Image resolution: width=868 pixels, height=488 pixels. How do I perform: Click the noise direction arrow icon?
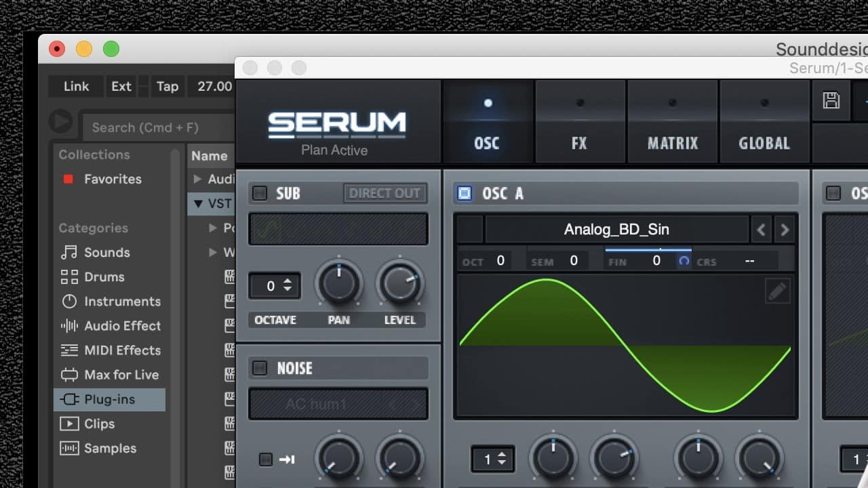coord(287,460)
